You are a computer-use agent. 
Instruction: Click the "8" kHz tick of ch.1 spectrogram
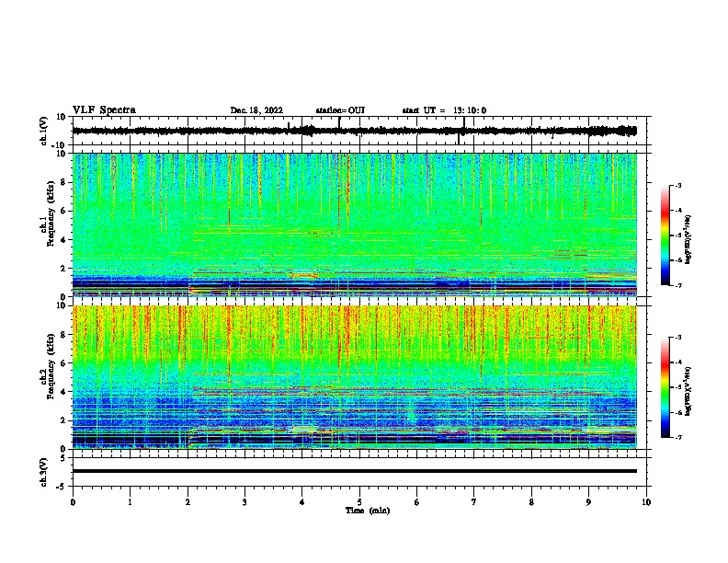(x=63, y=182)
